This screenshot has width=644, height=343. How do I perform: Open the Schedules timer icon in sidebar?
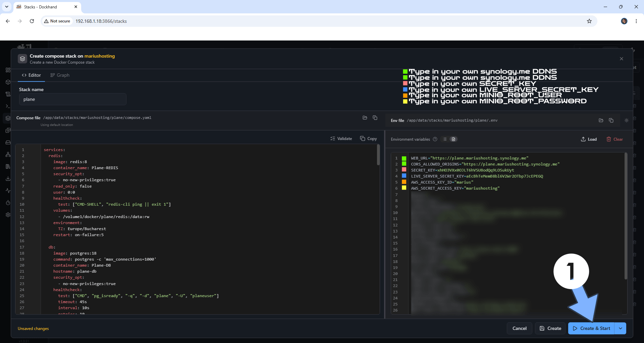(x=8, y=203)
